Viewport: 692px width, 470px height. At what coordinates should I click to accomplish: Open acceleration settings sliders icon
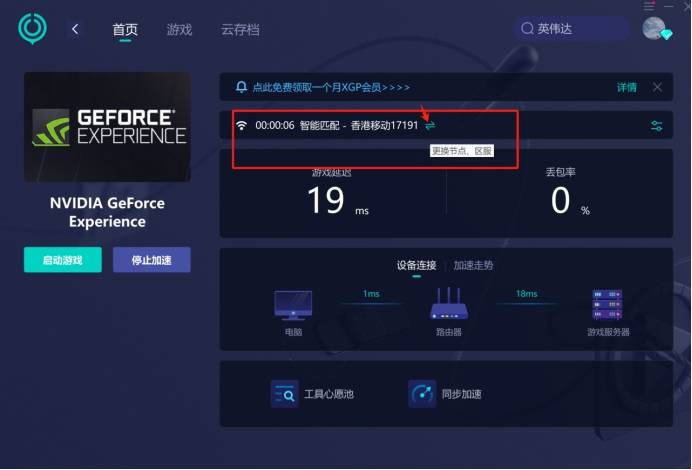point(657,126)
